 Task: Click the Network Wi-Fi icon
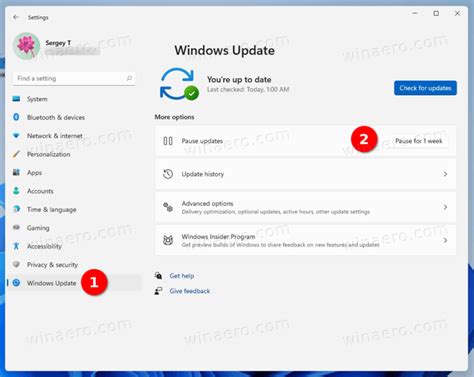pos(16,135)
